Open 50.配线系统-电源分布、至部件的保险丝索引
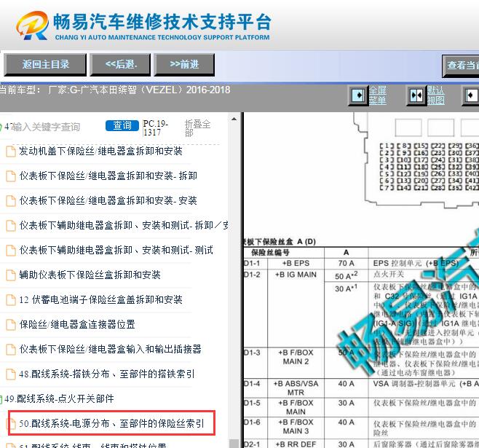Image resolution: width=479 pixels, height=448 pixels. [x=111, y=423]
